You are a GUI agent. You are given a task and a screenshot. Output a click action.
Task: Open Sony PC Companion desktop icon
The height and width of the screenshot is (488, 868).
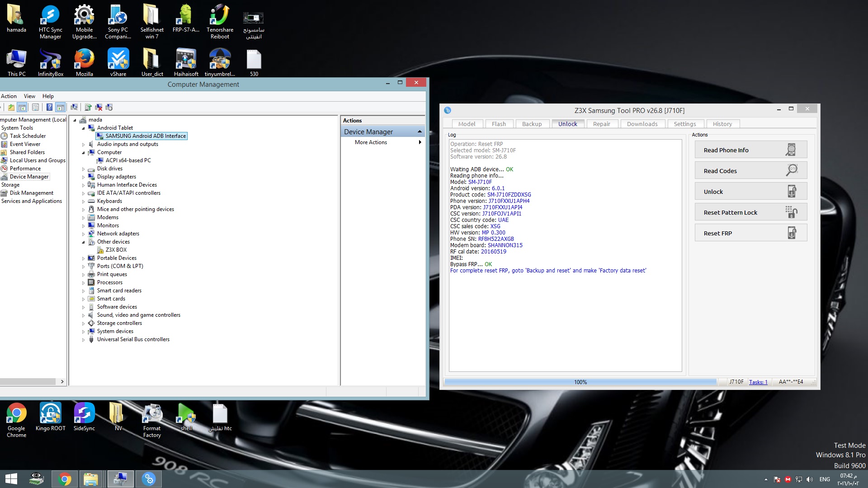point(118,22)
